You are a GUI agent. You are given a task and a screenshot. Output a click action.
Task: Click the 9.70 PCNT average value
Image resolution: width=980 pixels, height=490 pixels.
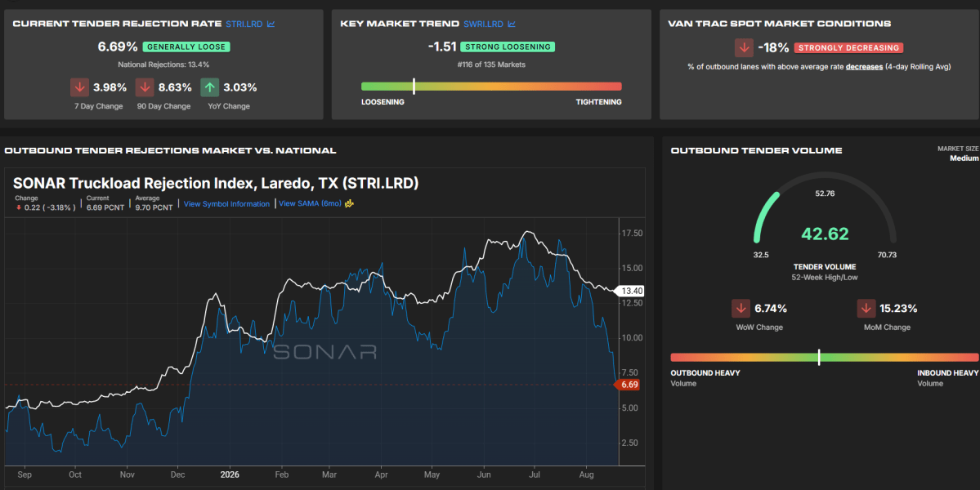(154, 207)
